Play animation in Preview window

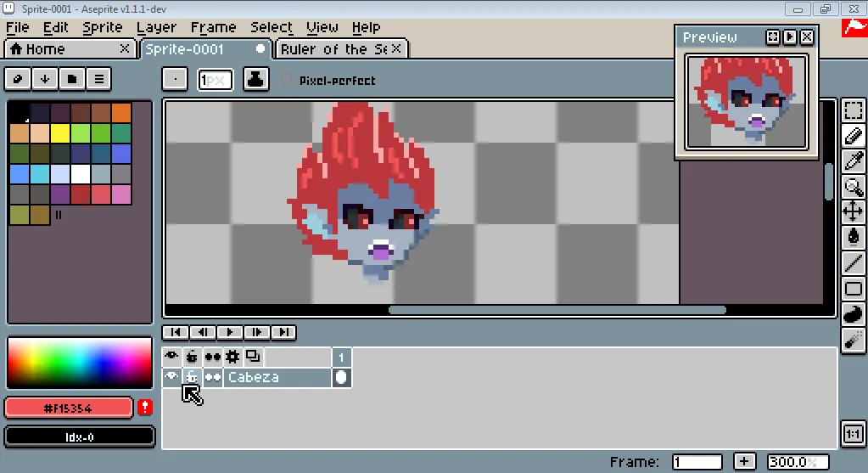790,37
